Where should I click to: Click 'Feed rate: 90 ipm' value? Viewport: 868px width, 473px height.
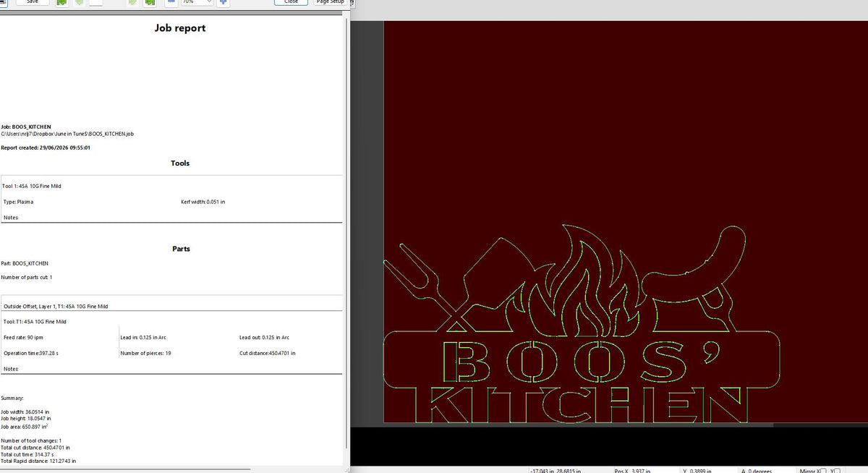click(x=24, y=337)
